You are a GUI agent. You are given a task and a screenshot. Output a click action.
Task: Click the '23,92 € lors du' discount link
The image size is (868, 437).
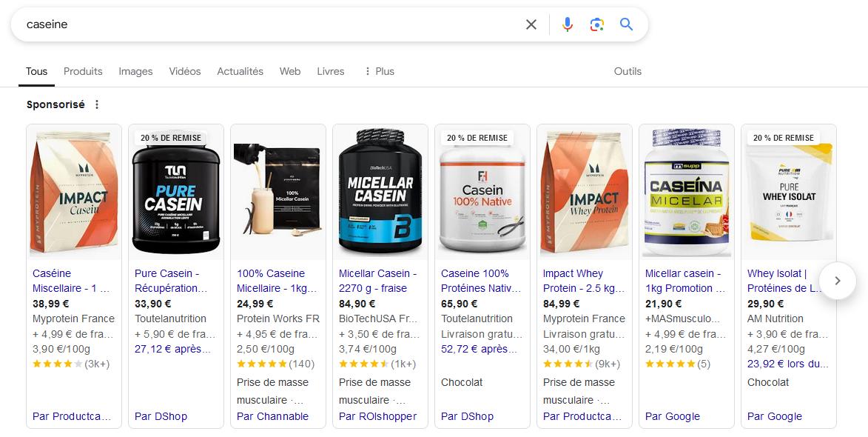(x=788, y=364)
